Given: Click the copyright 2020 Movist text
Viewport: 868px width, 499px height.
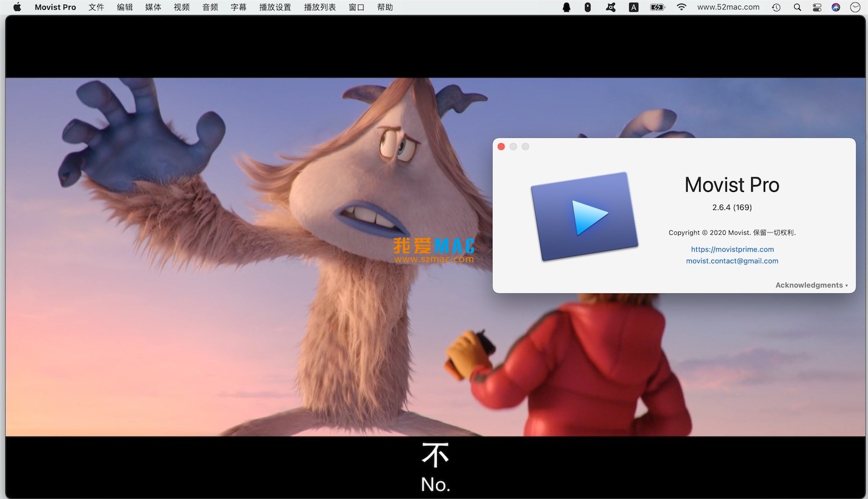Looking at the screenshot, I should 732,233.
